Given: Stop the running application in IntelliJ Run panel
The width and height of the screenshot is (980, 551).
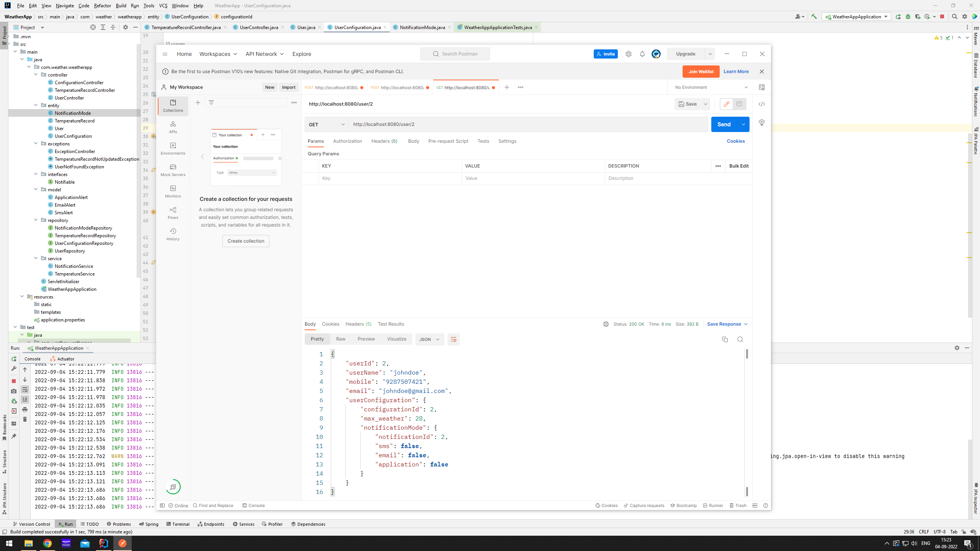Looking at the screenshot, I should [14, 381].
